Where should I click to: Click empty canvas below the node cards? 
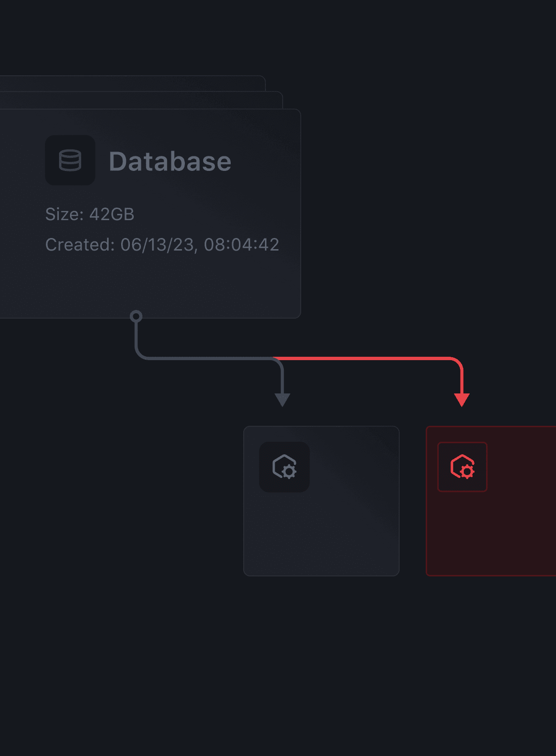(290, 666)
